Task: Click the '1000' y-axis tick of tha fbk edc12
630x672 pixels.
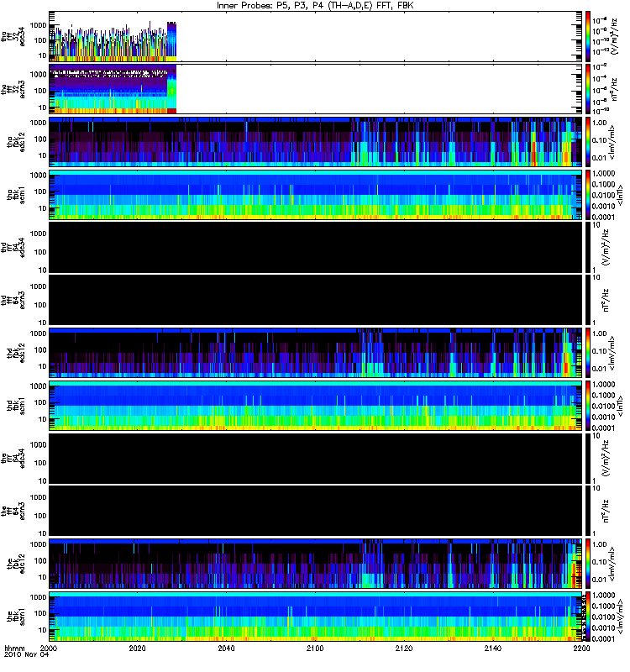Action: point(38,123)
